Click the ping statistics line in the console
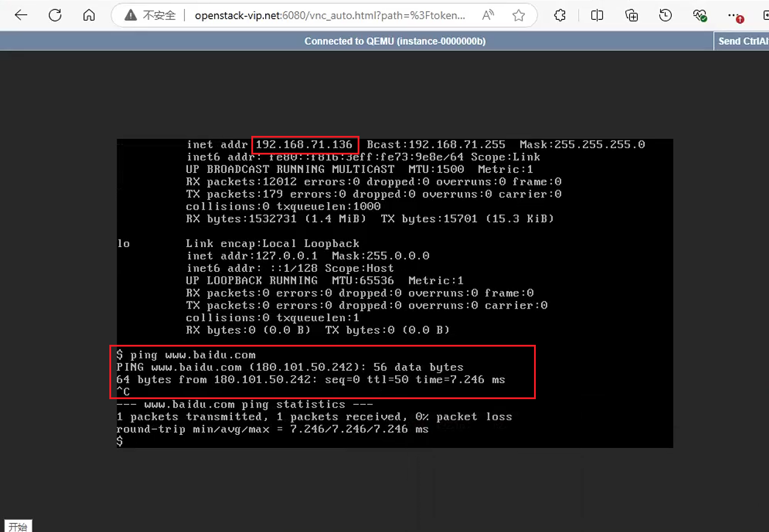This screenshot has height=532, width=769. pos(245,405)
